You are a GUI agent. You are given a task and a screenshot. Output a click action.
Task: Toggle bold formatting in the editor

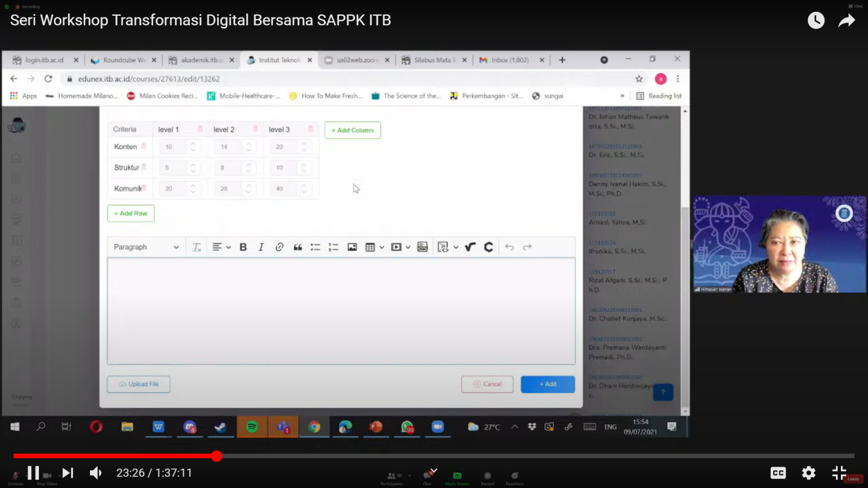pyautogui.click(x=243, y=247)
